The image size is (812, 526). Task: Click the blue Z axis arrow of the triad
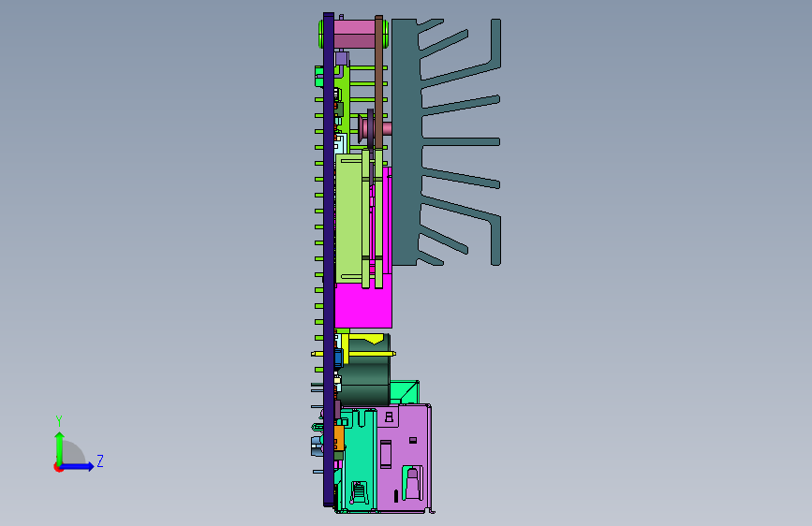tap(77, 466)
